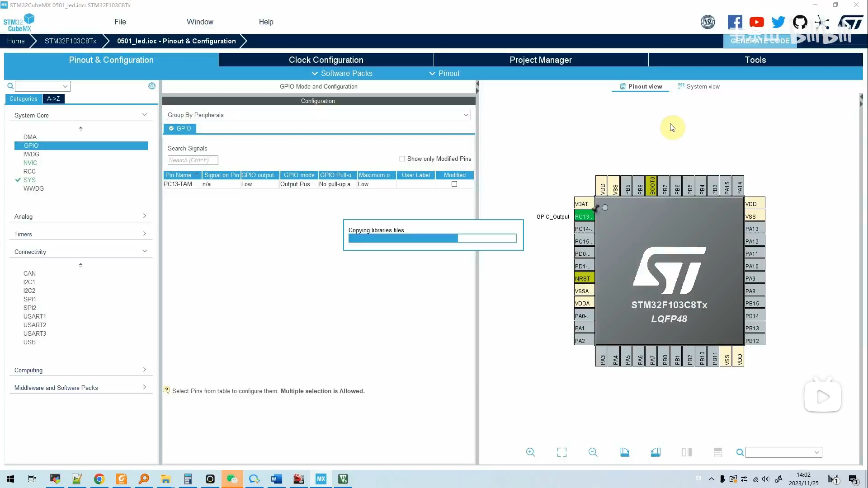Open the GitHub icon link

tap(800, 22)
